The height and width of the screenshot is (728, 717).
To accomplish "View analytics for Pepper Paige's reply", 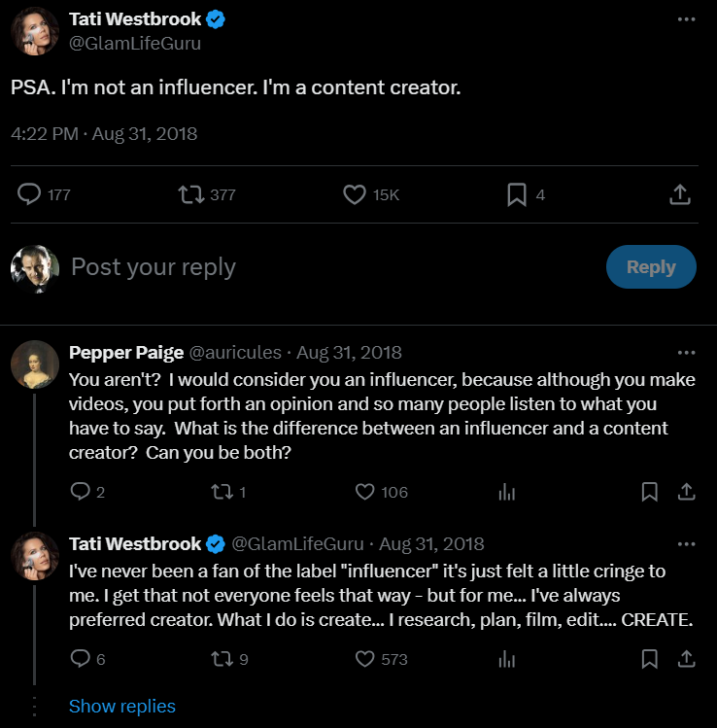I will 506,492.
